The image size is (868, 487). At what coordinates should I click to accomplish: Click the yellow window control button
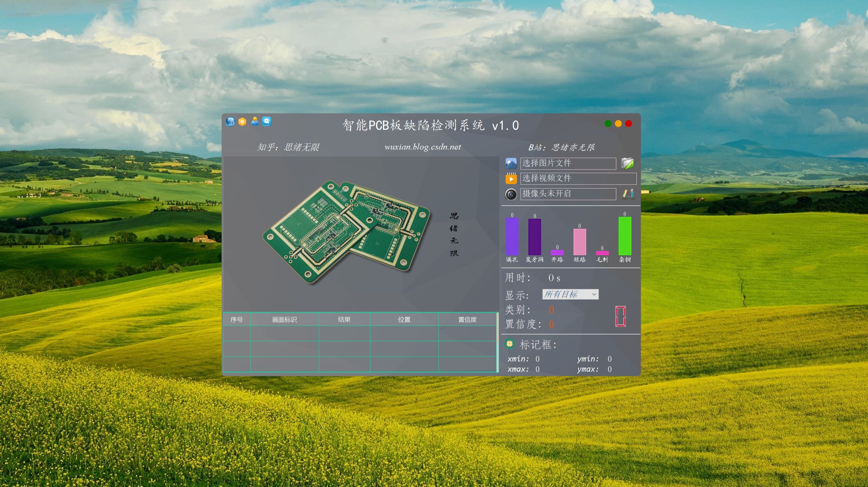pyautogui.click(x=618, y=124)
